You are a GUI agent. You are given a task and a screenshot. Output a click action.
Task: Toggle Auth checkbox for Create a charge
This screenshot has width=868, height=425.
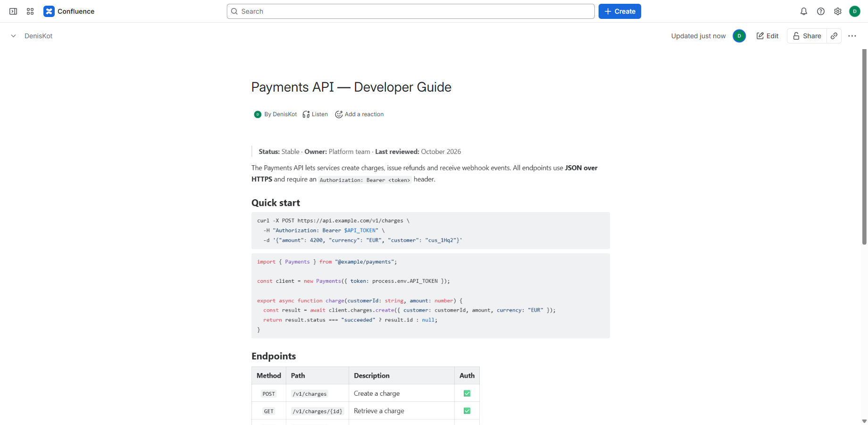(467, 393)
